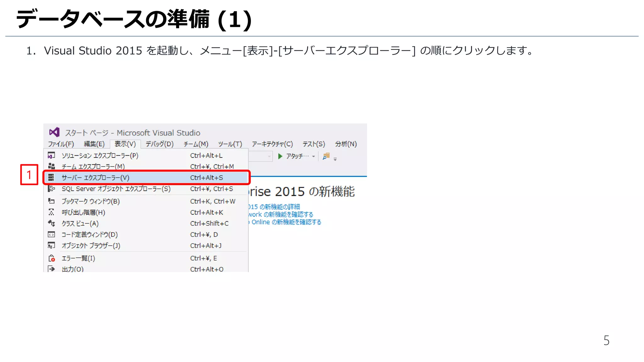The image size is (644, 362).
Task: Click the Server Explorer stack icon
Action: point(51,178)
